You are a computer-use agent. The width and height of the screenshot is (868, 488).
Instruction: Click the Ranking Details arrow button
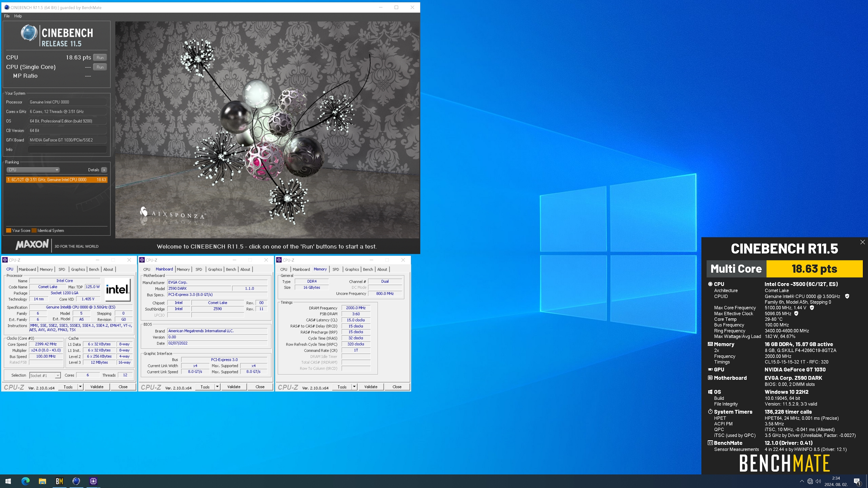click(104, 170)
